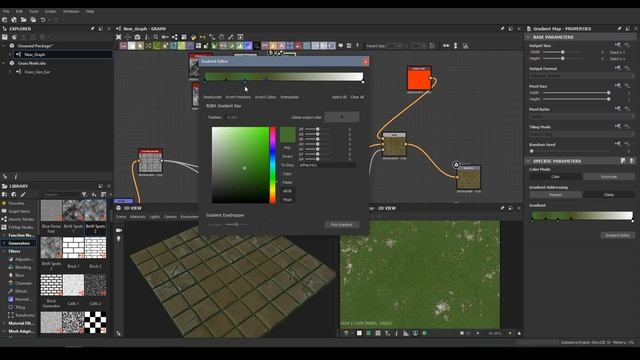Click the save icon in Explorer toolbar
The height and width of the screenshot is (360, 640).
(4, 37)
